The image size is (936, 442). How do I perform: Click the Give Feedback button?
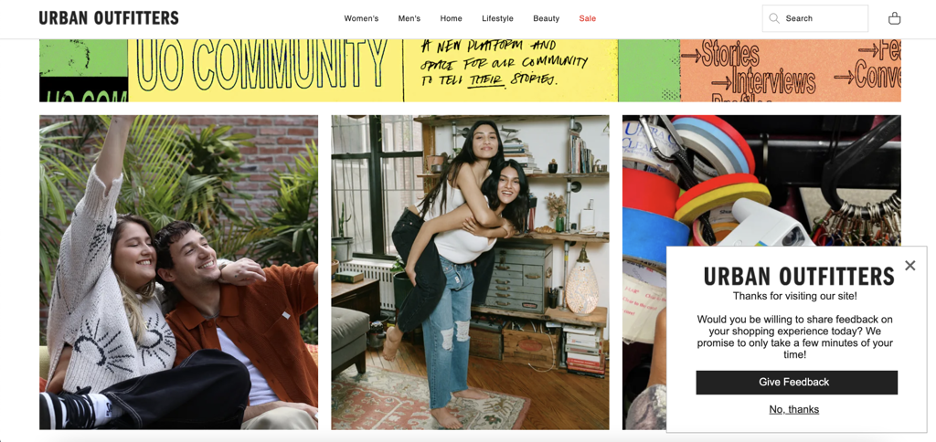tap(796, 382)
